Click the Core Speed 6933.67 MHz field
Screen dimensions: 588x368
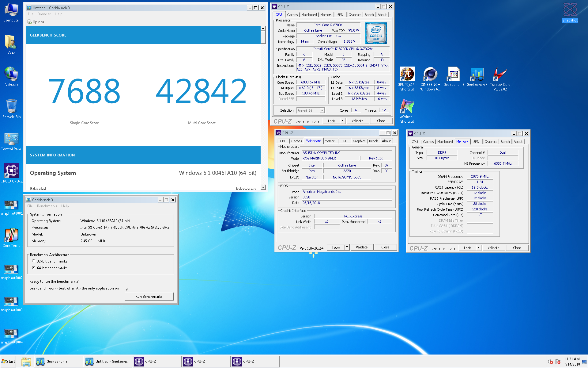pos(311,82)
